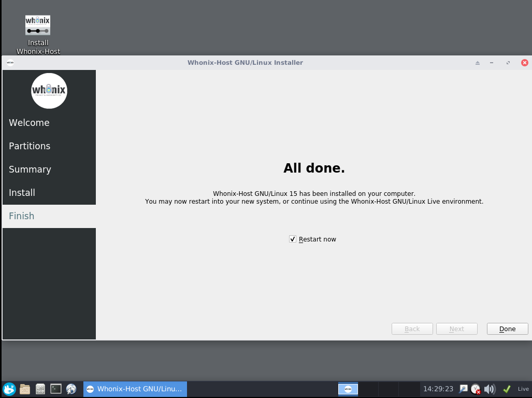Open the XFCE applications menu

9,389
